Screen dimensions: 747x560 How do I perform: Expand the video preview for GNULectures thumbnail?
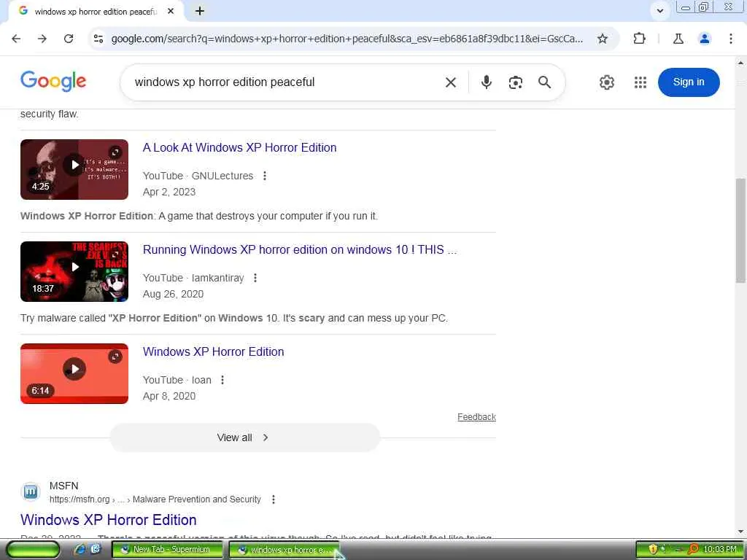[x=115, y=152]
